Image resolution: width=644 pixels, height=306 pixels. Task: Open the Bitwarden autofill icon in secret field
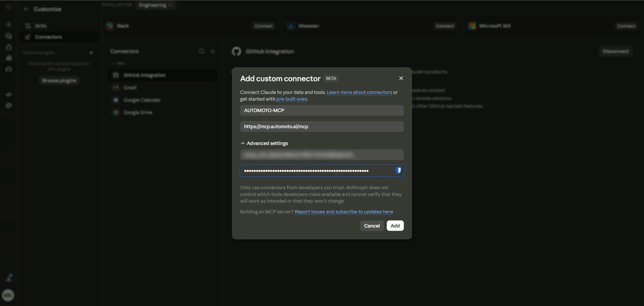tap(398, 171)
